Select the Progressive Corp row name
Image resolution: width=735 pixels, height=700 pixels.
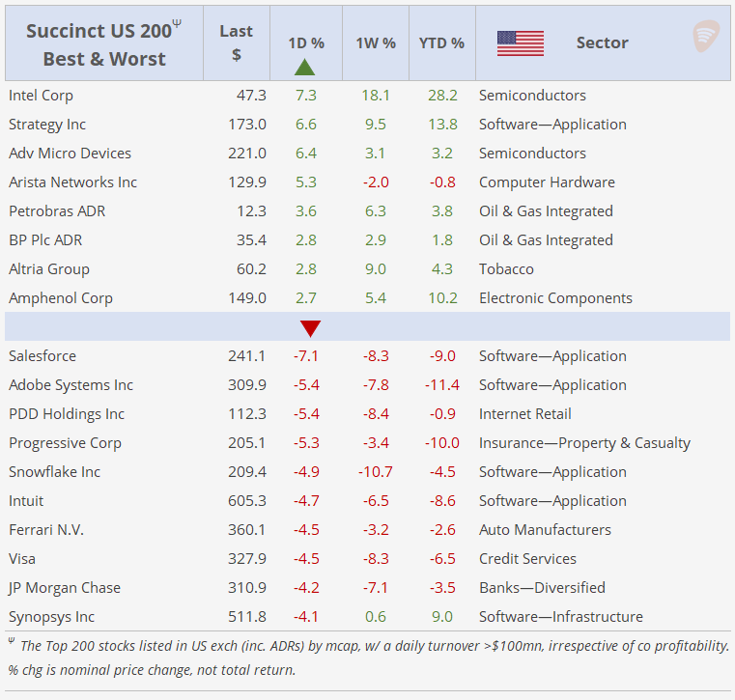click(65, 443)
